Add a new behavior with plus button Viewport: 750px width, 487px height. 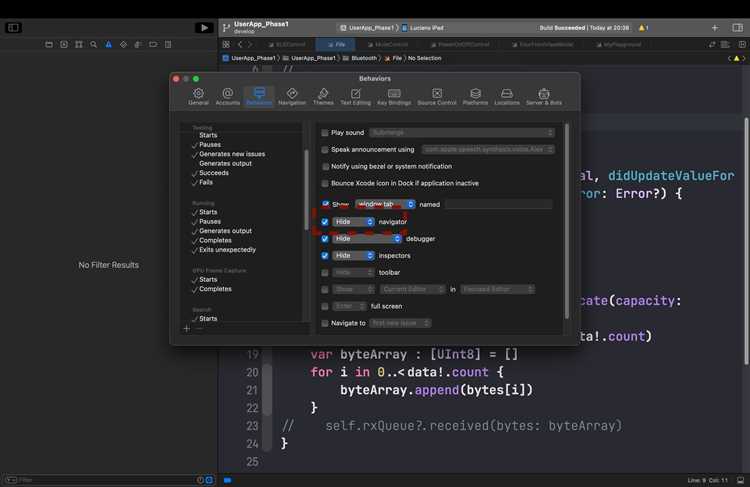[x=187, y=329]
